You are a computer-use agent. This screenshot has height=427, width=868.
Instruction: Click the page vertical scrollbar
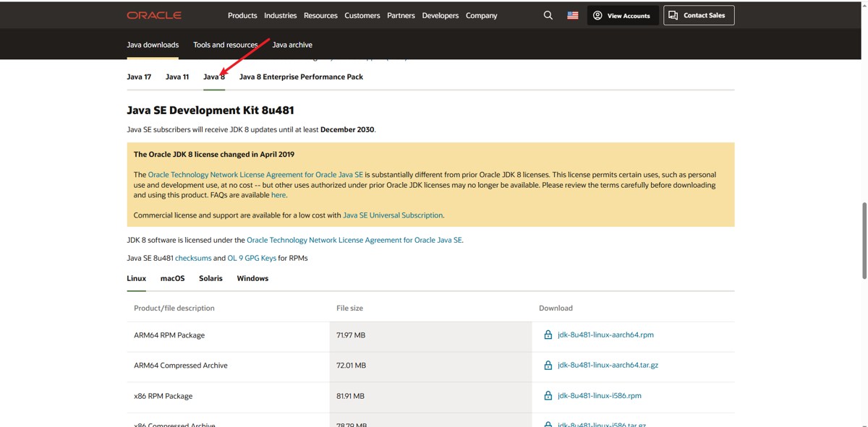pos(864,240)
